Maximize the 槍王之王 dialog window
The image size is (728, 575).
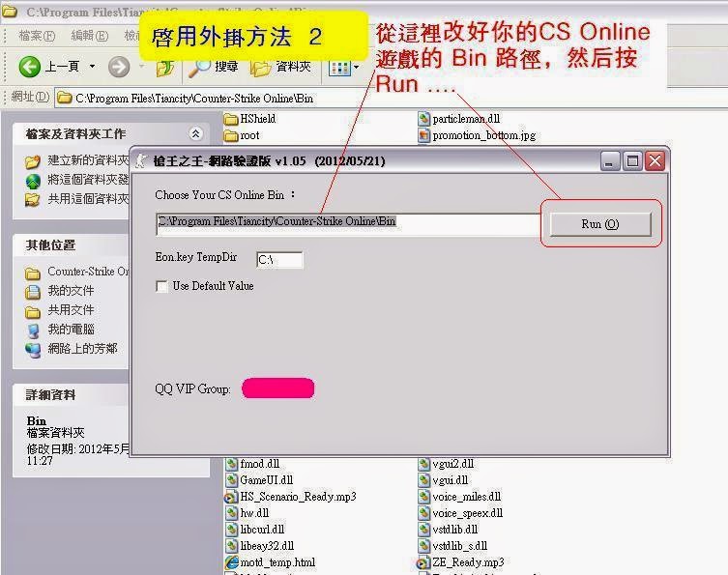point(632,161)
